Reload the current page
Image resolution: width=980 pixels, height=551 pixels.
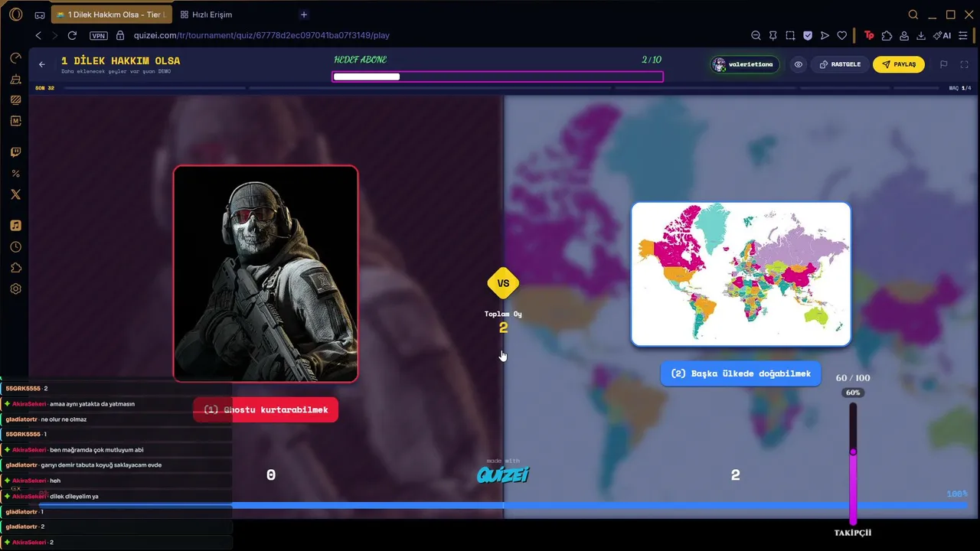72,35
